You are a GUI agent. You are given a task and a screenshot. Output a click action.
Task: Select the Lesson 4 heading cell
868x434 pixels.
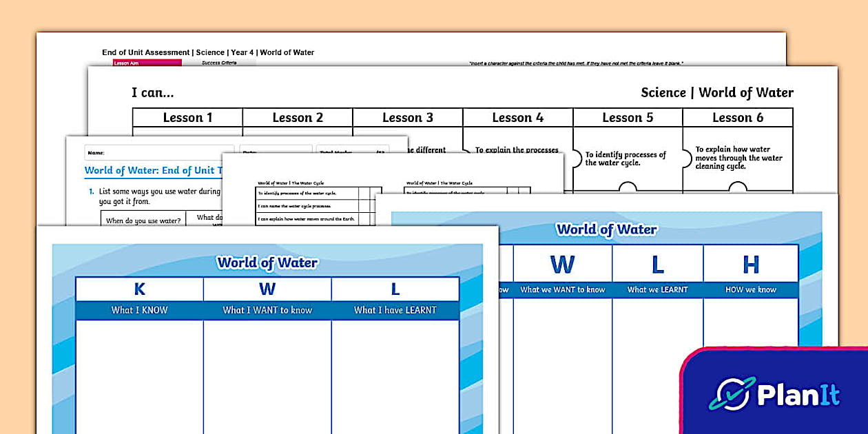pyautogui.click(x=517, y=117)
